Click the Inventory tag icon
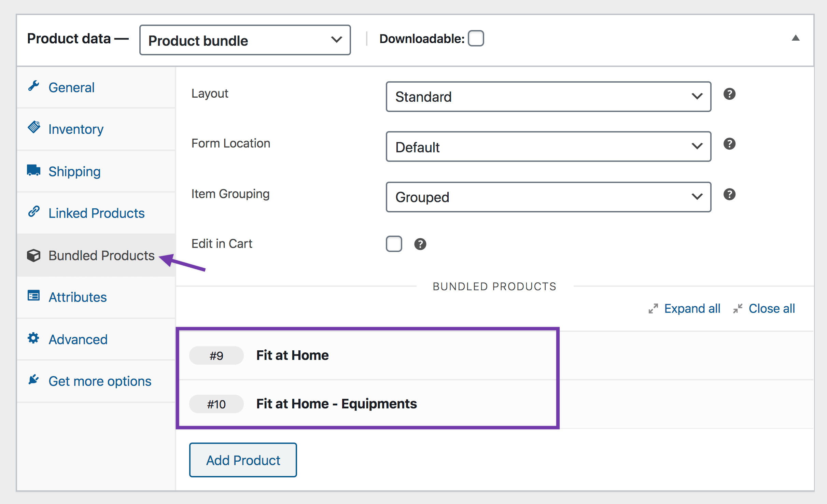Viewport: 827px width, 504px height. tap(34, 127)
